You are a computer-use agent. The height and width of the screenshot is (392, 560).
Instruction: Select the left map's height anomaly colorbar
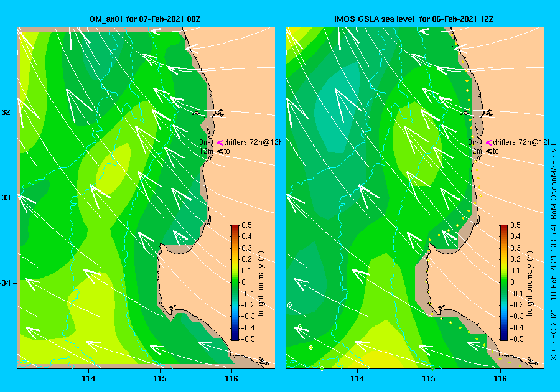(x=235, y=282)
